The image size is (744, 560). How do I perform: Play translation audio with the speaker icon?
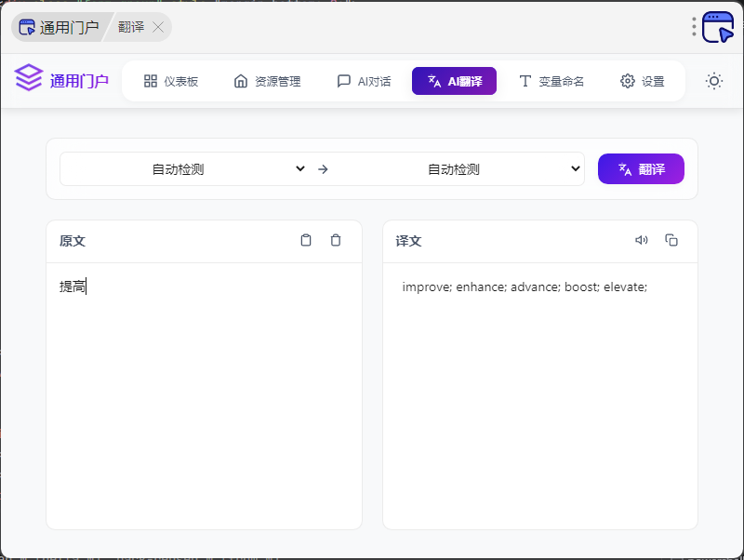point(642,240)
